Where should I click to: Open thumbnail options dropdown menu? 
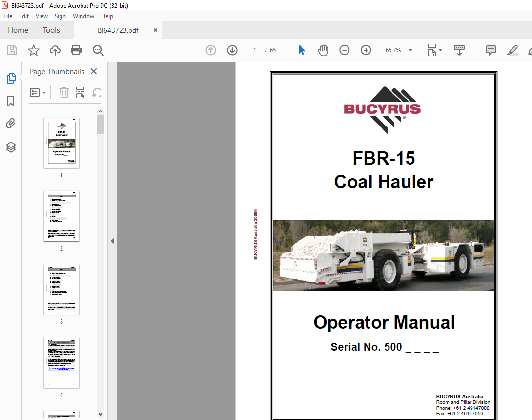point(38,92)
